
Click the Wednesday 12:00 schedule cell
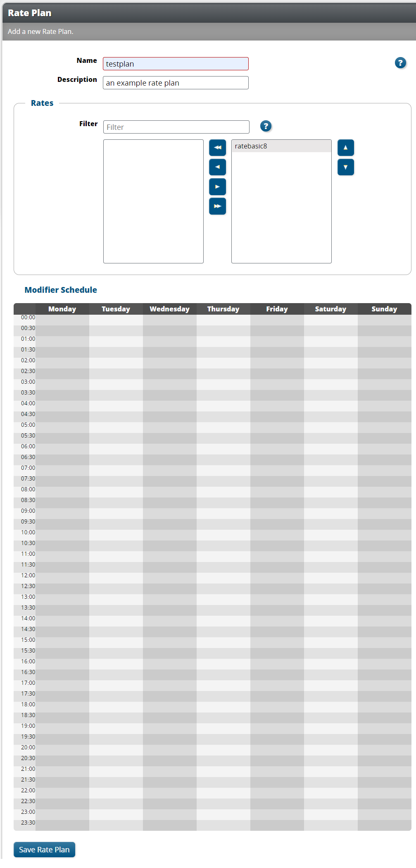tap(169, 575)
